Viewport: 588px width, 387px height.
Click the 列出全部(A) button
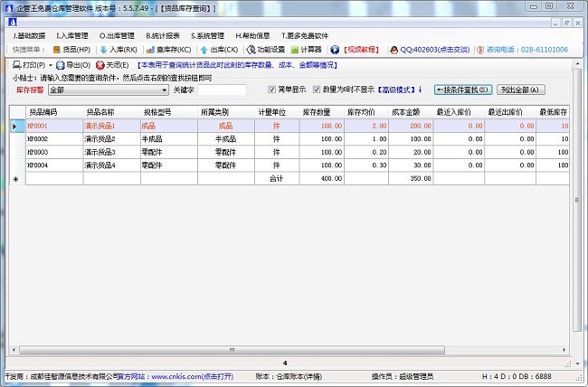coord(520,90)
